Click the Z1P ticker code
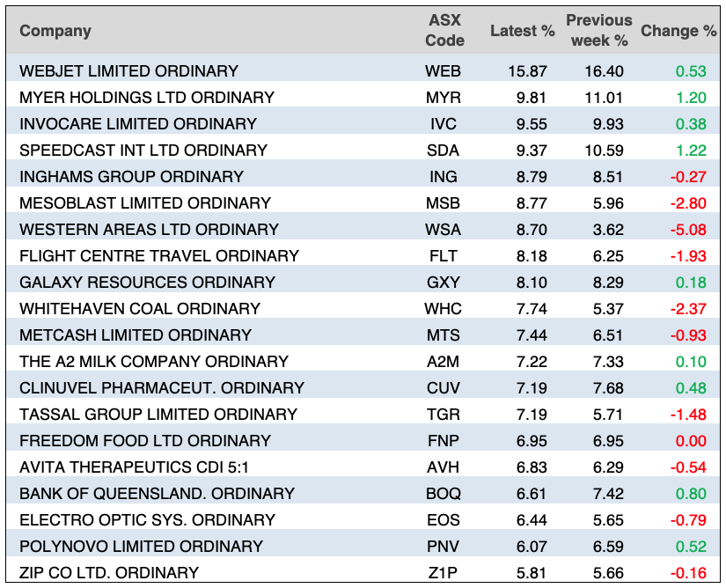 coord(444,573)
